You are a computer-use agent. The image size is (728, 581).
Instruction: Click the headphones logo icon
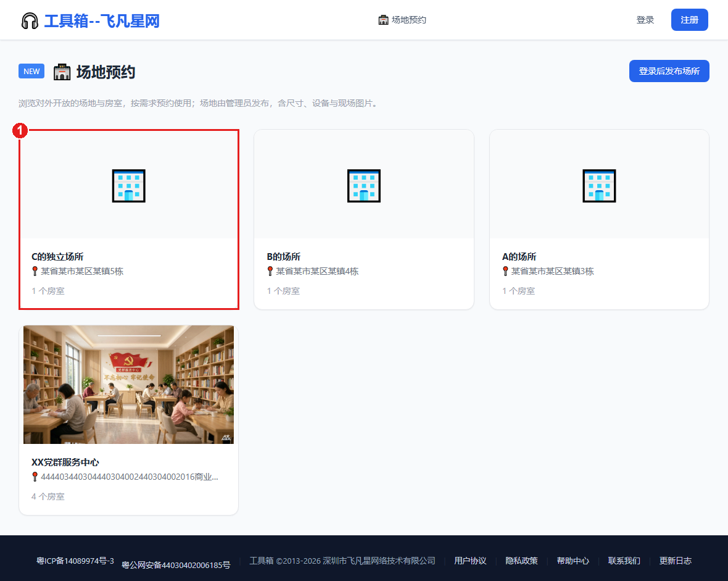point(30,21)
